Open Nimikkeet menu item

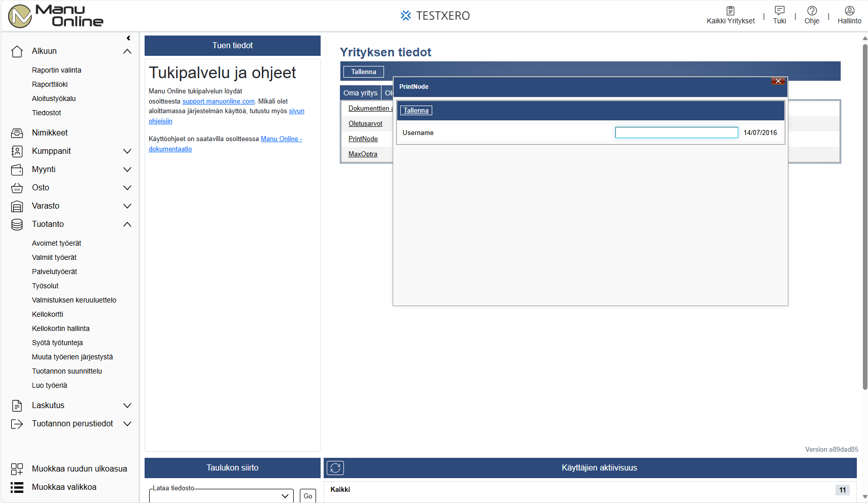(50, 133)
